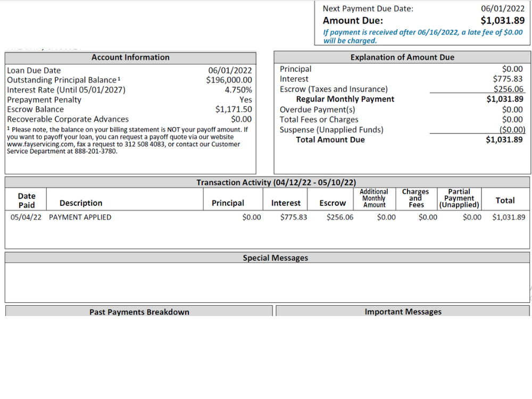Click the Transaction Activity date range header
The width and height of the screenshot is (532, 399).
[x=276, y=182]
